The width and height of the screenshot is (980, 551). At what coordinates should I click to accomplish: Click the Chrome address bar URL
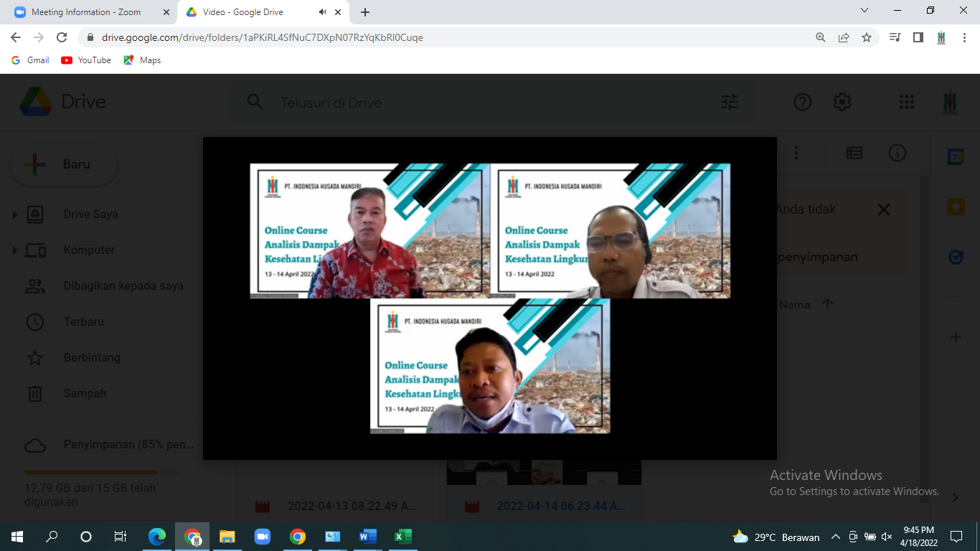pyautogui.click(x=262, y=37)
